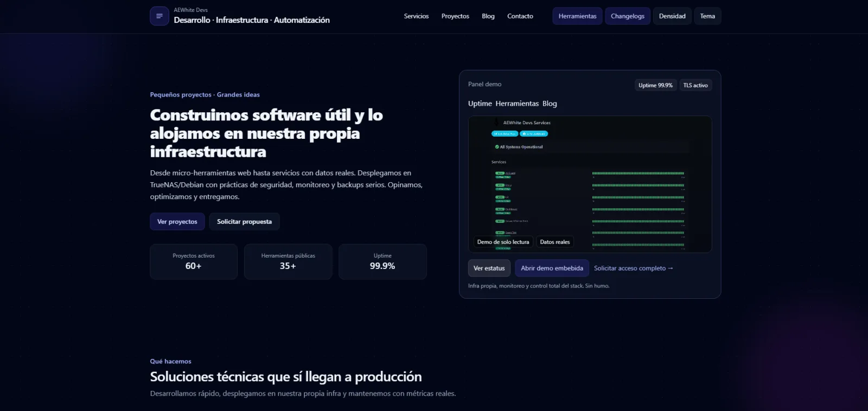Select the Herramientas públicas 35+ card
Screen dimensions: 868x411
[x=288, y=262]
